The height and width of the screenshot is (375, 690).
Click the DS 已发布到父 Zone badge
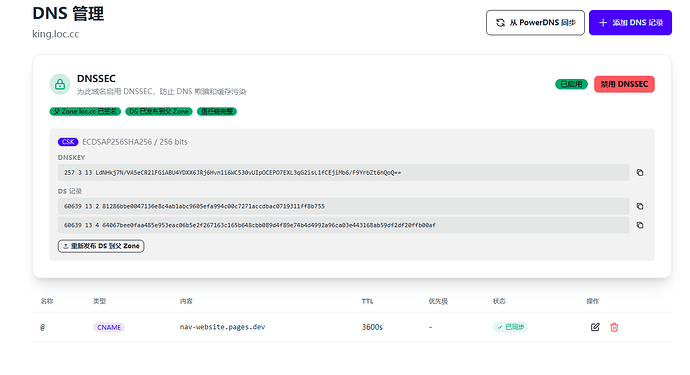pyautogui.click(x=159, y=111)
